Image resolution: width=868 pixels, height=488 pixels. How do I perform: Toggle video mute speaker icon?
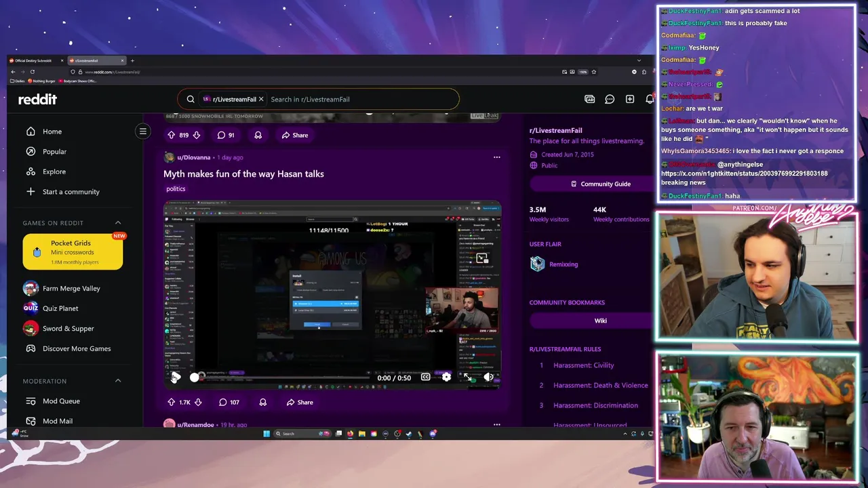pyautogui.click(x=488, y=378)
